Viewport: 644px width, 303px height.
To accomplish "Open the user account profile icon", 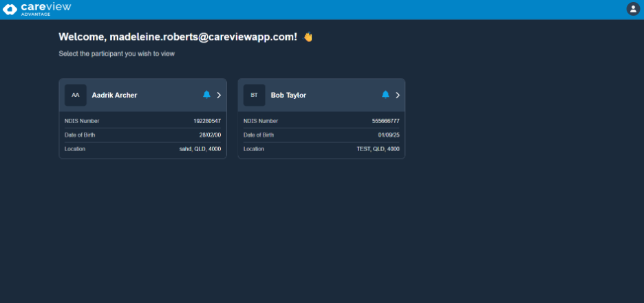I will click(632, 9).
